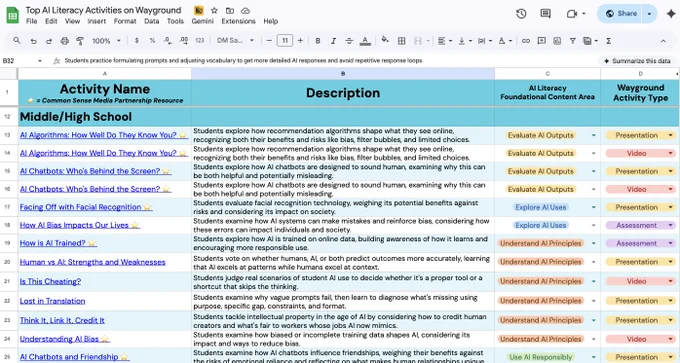The width and height of the screenshot is (680, 363).
Task: Click Summarize this data
Action: (x=637, y=61)
